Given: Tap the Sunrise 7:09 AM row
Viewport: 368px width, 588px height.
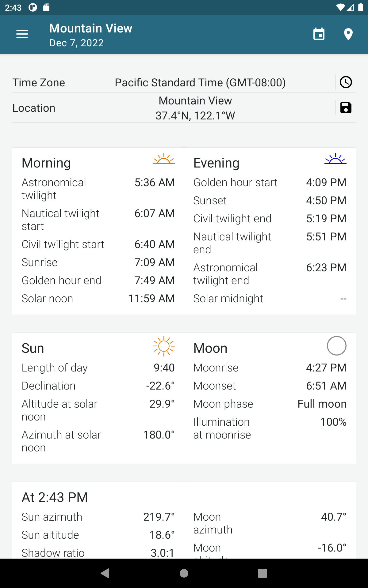Looking at the screenshot, I should click(x=98, y=262).
